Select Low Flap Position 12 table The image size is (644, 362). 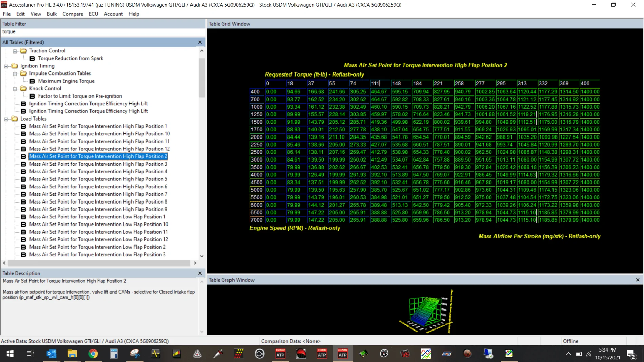point(99,239)
